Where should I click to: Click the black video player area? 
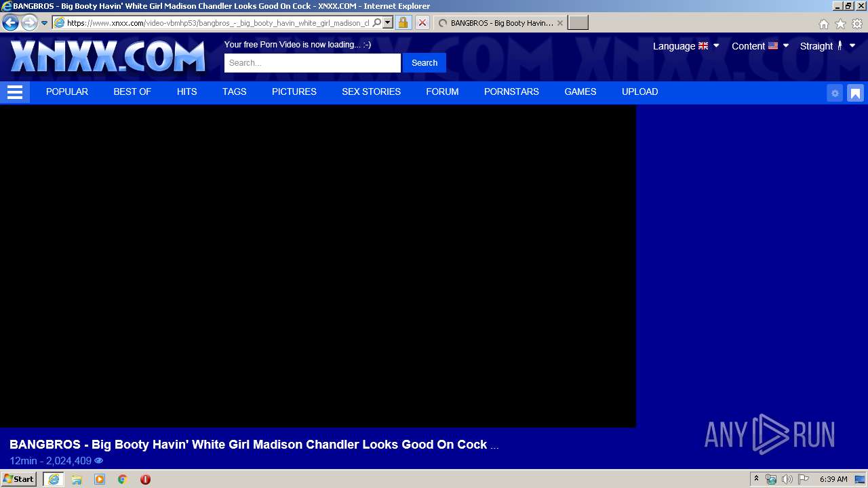tap(318, 266)
